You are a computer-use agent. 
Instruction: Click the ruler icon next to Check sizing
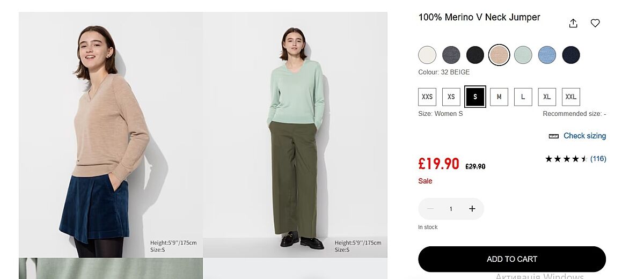[554, 136]
